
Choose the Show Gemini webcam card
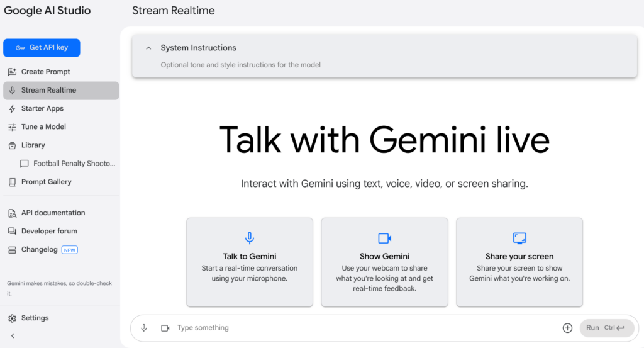[x=384, y=262]
